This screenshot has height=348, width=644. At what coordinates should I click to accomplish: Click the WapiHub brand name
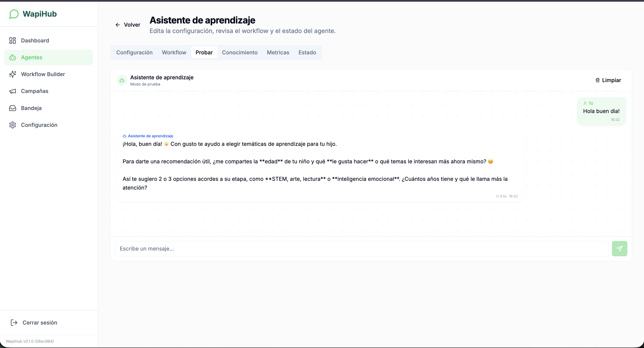coord(39,14)
